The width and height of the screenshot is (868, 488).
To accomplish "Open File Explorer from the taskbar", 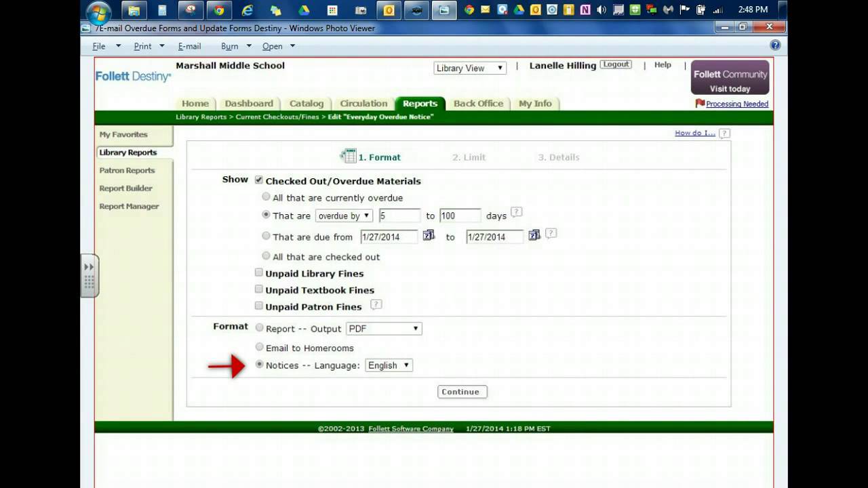I will click(x=134, y=10).
